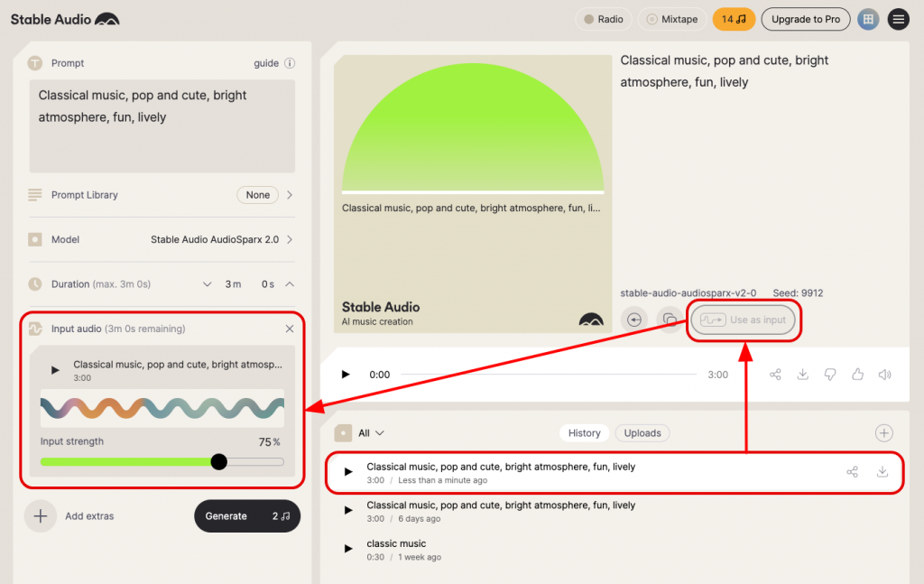
Task: Click the plus icon above the history list
Action: click(x=884, y=433)
